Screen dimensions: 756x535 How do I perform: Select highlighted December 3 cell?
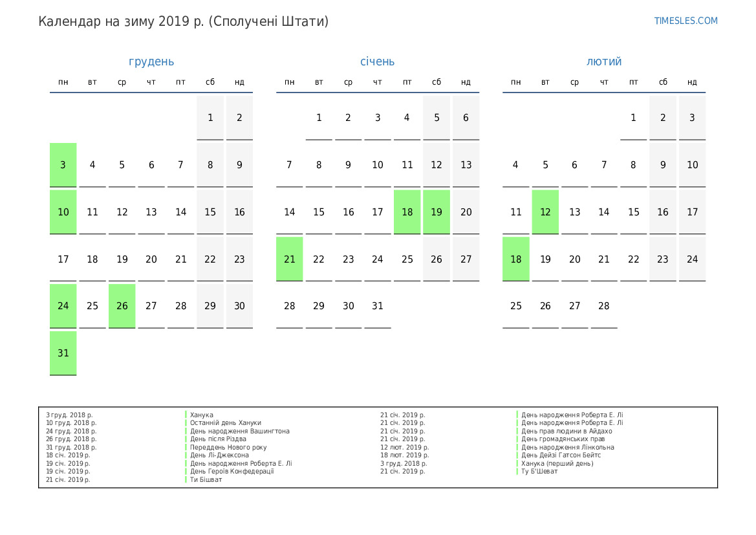point(63,165)
